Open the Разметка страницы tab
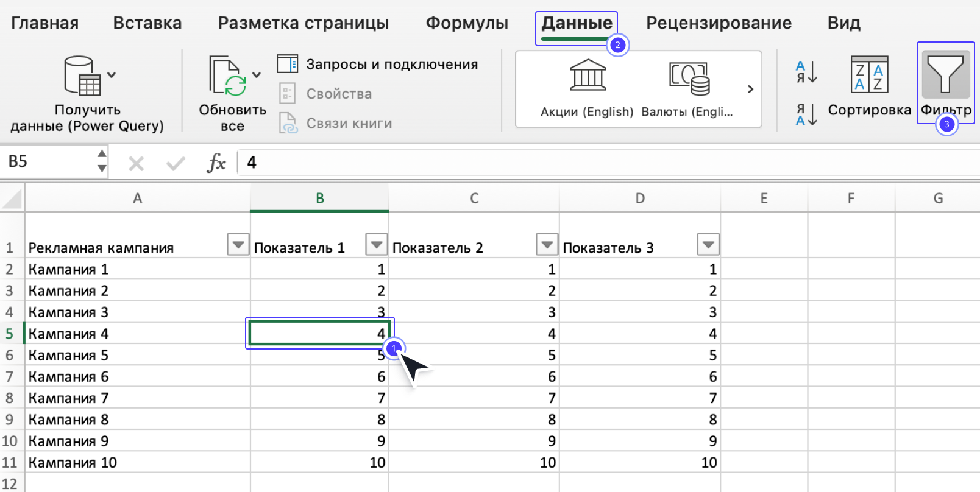 pos(304,23)
